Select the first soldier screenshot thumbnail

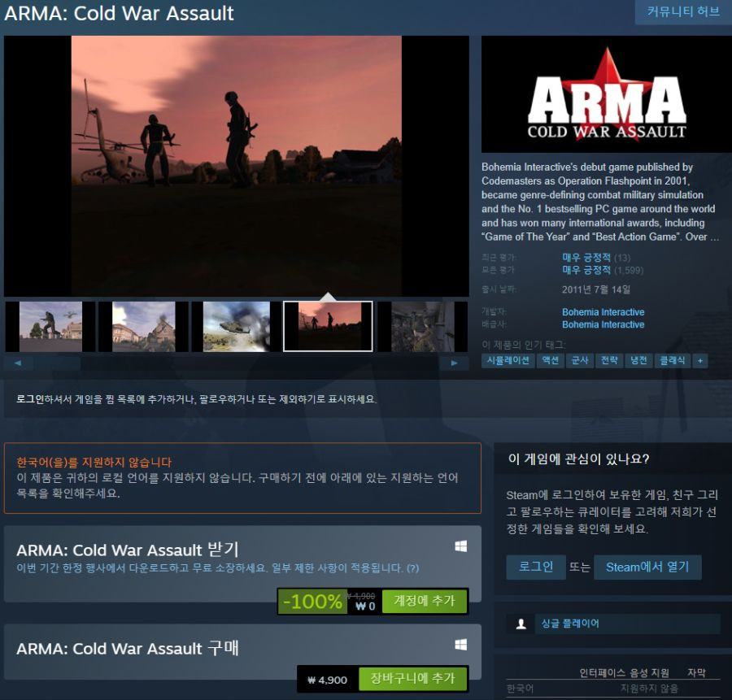(50, 326)
